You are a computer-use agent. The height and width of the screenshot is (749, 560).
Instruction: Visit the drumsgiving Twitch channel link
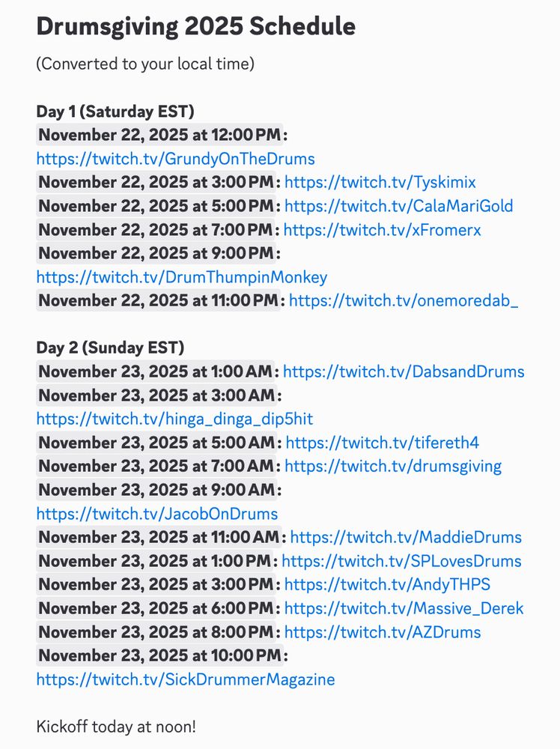tap(393, 467)
